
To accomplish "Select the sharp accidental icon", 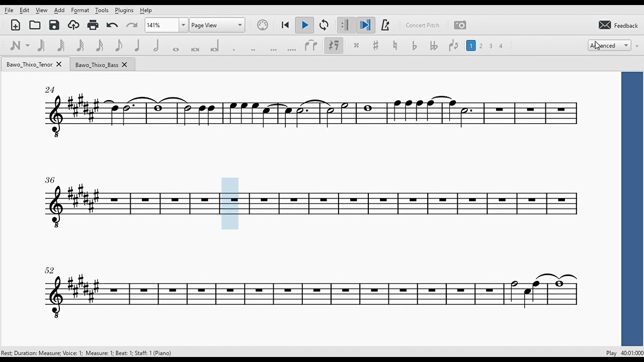I will pos(375,46).
